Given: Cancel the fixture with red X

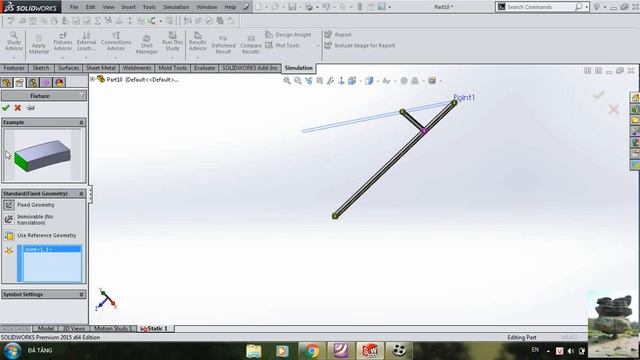Looking at the screenshot, I should coord(18,108).
